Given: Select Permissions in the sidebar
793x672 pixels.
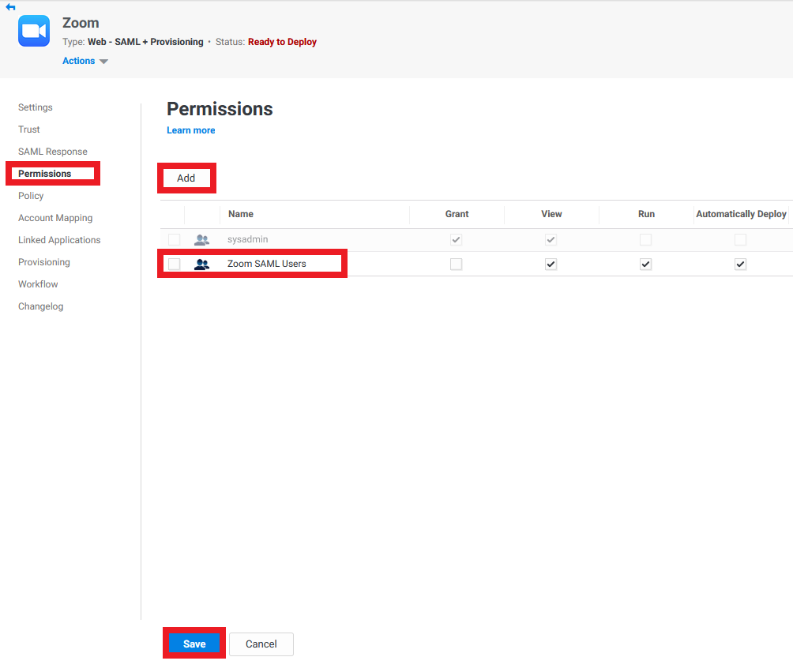Looking at the screenshot, I should pos(44,174).
